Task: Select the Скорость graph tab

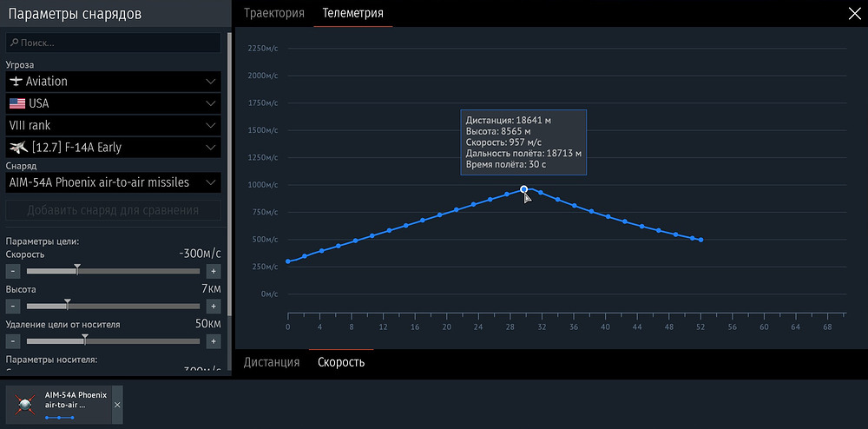Action: tap(341, 363)
